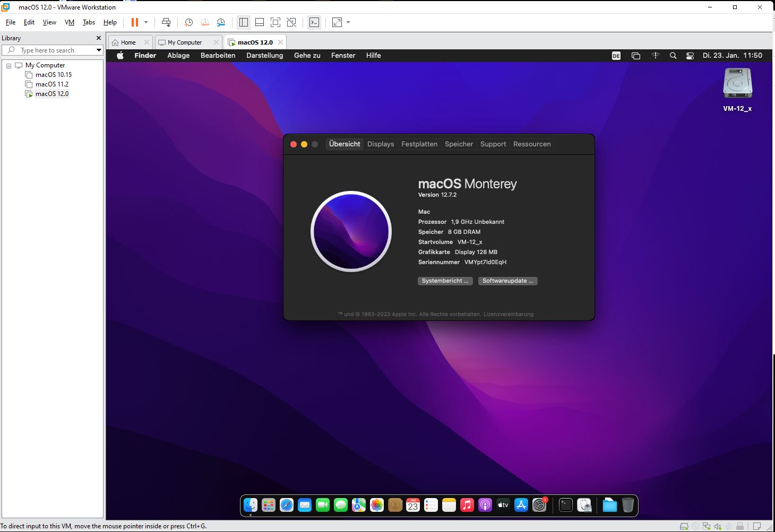Open the stretch guest display dropdown arrow
This screenshot has width=775, height=532.
pos(348,22)
